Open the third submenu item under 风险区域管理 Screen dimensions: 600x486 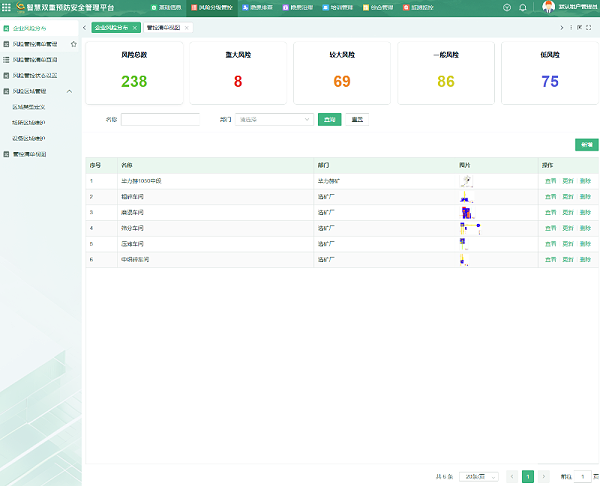pyautogui.click(x=29, y=138)
